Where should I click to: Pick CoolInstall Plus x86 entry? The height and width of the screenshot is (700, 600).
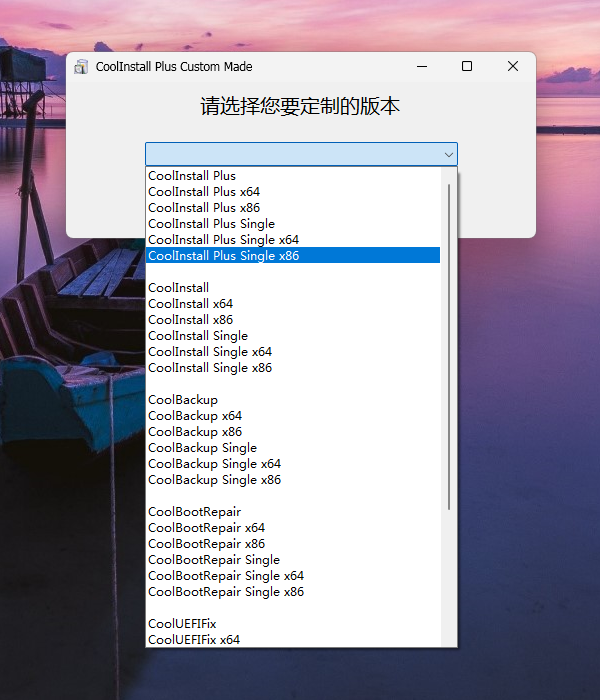204,208
